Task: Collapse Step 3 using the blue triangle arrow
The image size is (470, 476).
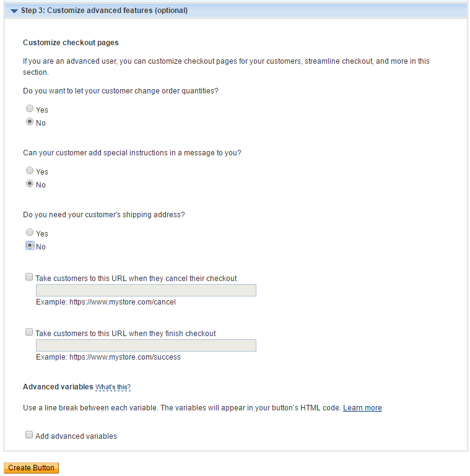Action: point(14,11)
